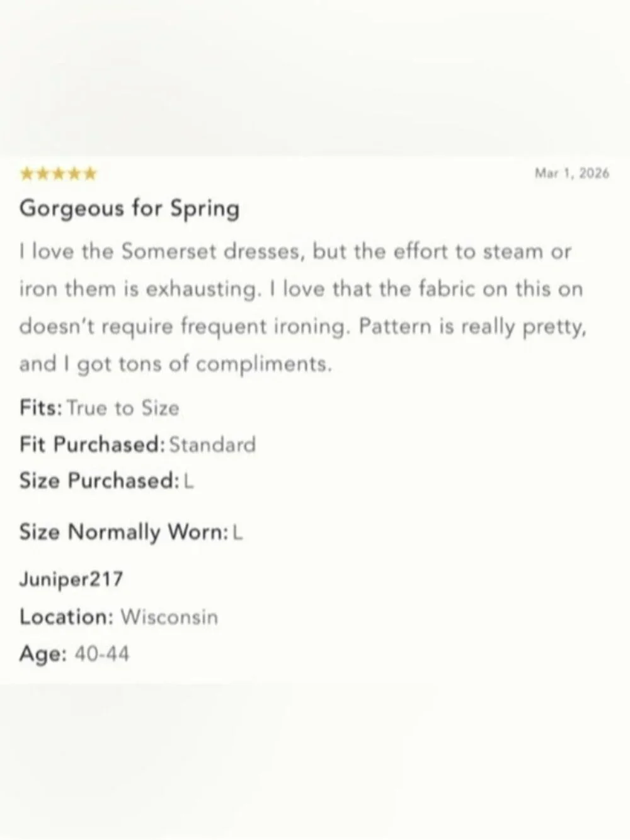Click the '40-44' age range value

[101, 653]
